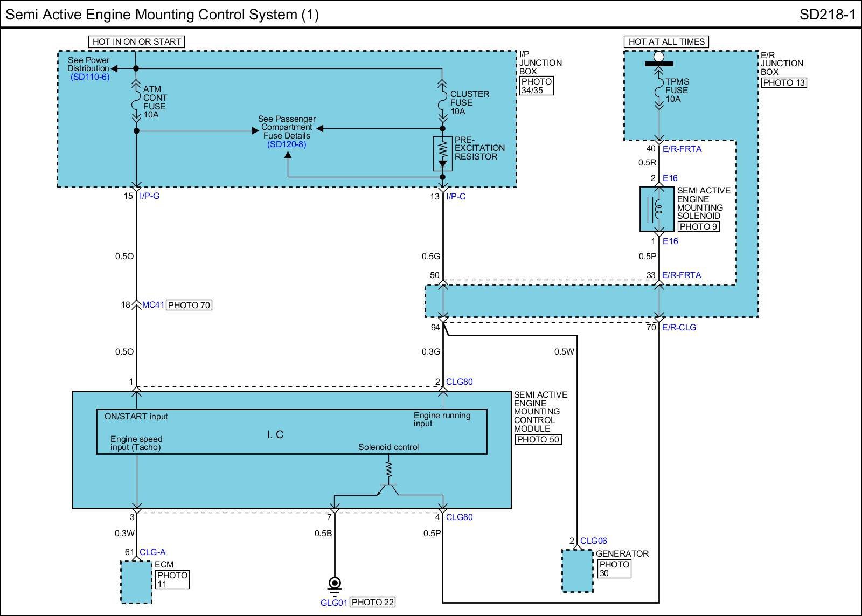862x616 pixels.
Task: Open PHOTO 22 ground location reference
Action: click(x=372, y=602)
